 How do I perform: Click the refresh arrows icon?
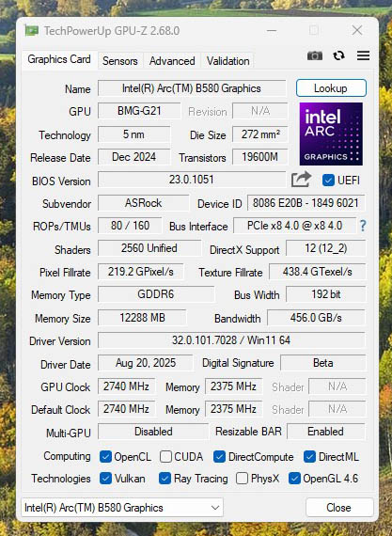pyautogui.click(x=338, y=55)
